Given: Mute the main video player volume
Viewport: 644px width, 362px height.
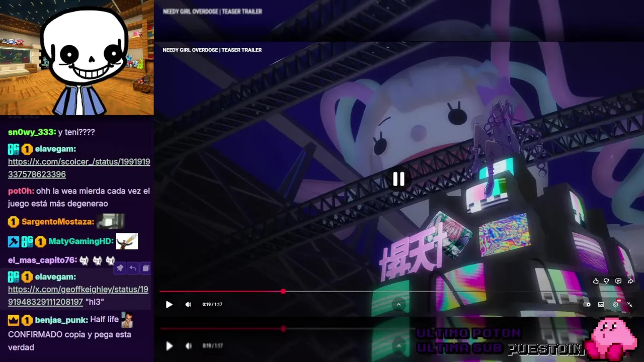Looking at the screenshot, I should point(188,304).
